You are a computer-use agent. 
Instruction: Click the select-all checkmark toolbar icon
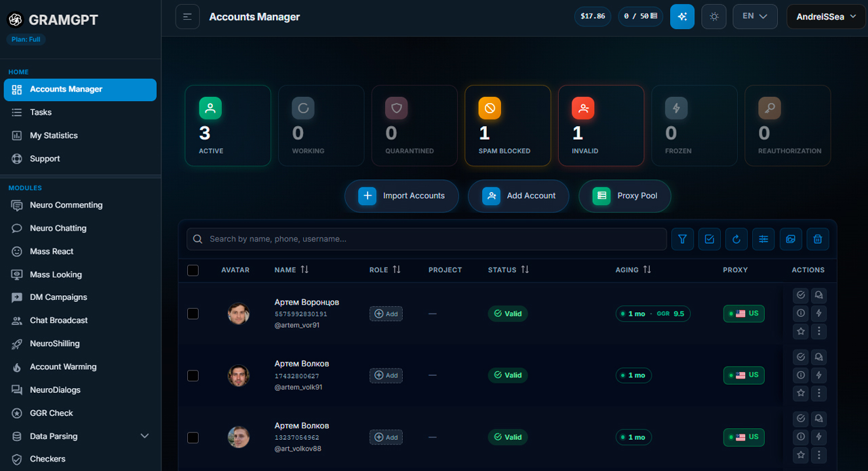point(709,239)
